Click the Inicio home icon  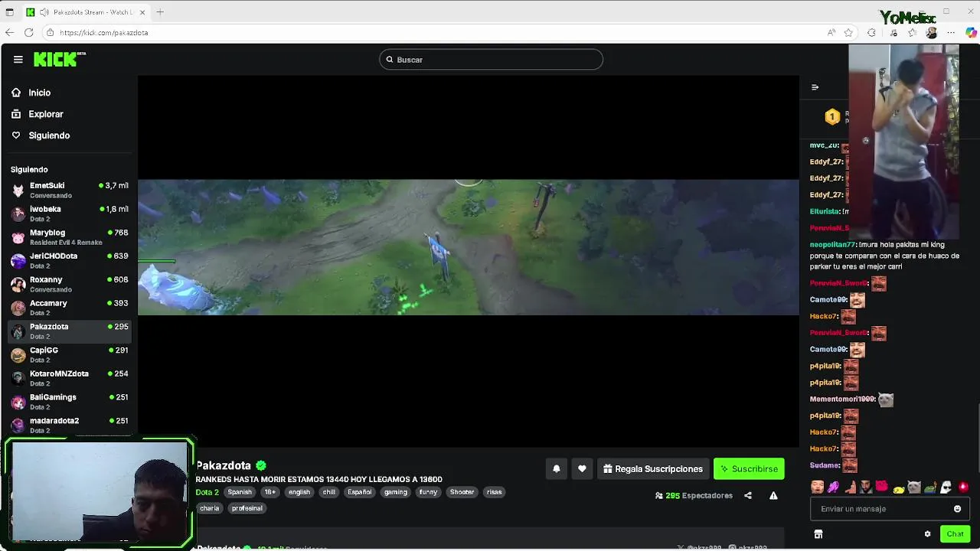16,93
